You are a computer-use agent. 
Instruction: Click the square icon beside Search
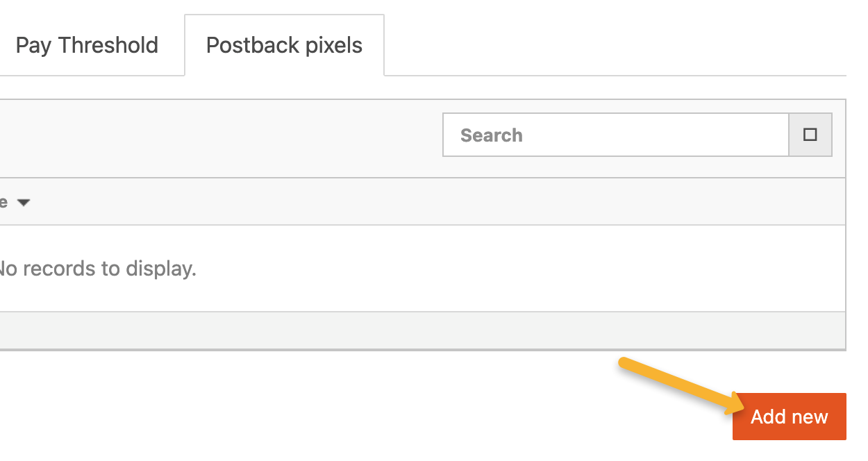point(810,135)
